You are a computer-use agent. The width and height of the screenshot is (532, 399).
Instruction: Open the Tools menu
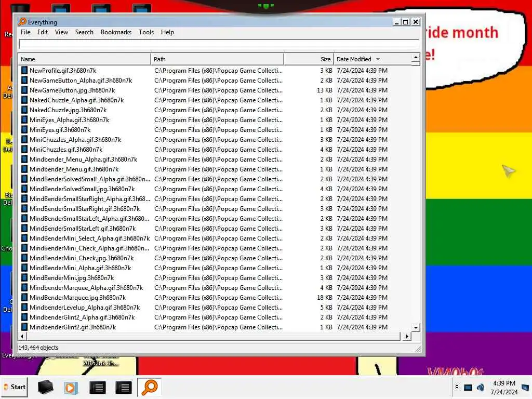146,32
